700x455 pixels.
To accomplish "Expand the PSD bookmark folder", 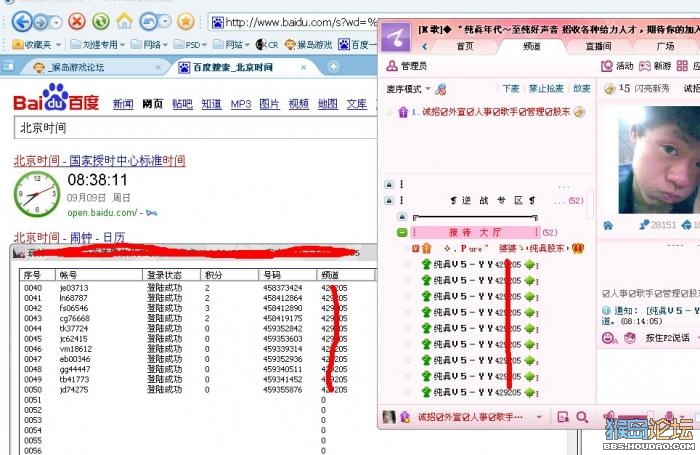I will click(x=204, y=45).
